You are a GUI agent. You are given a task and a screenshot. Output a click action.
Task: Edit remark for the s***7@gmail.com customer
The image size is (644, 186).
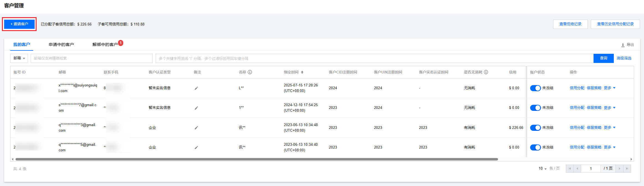(196, 108)
